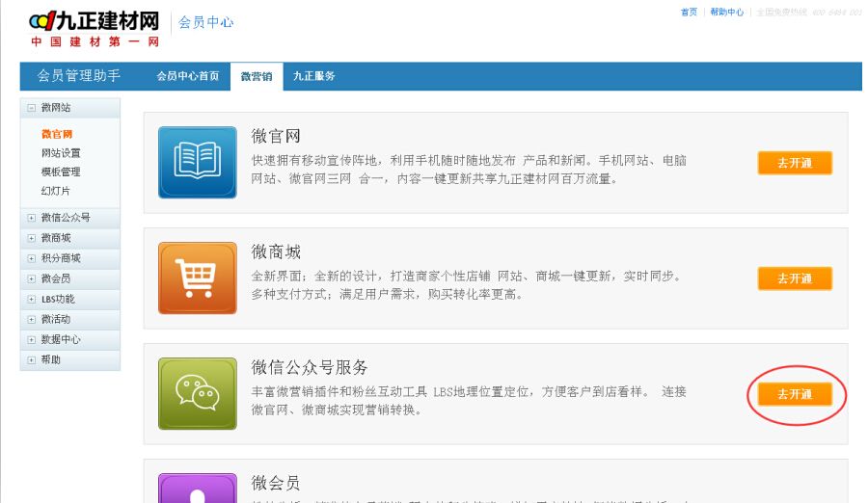The height and width of the screenshot is (503, 868).
Task: Click the orange shopping cart icon for 微商城
Action: [x=197, y=278]
